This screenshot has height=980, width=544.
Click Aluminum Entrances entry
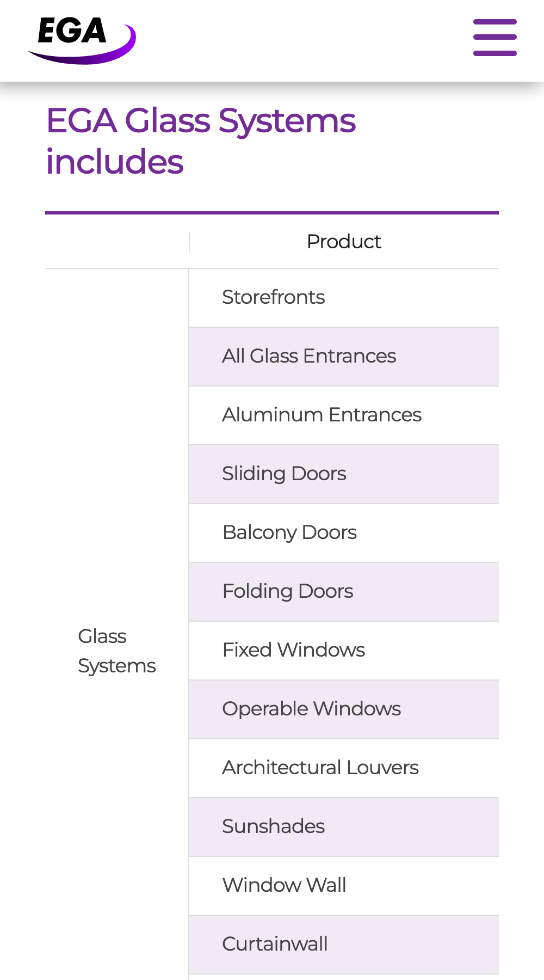click(344, 415)
